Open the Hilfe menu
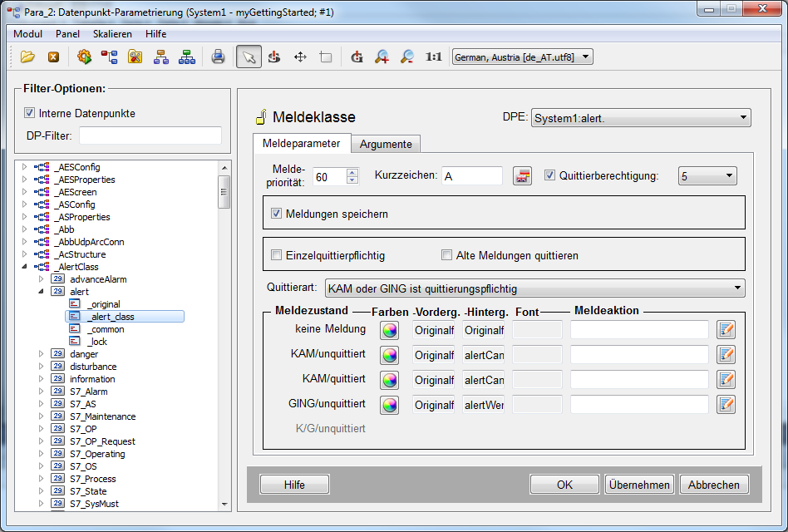This screenshot has width=788, height=532. pyautogui.click(x=155, y=33)
